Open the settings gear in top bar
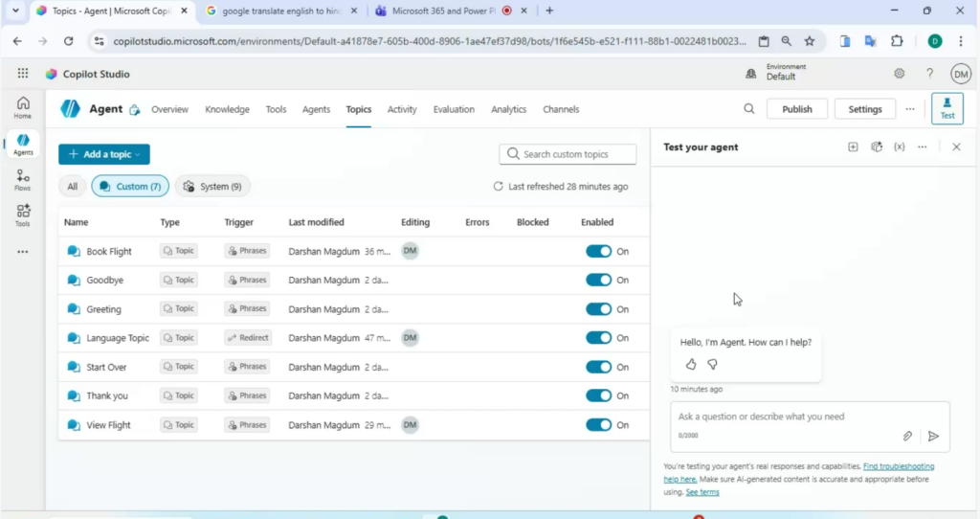The image size is (980, 519). click(x=900, y=74)
